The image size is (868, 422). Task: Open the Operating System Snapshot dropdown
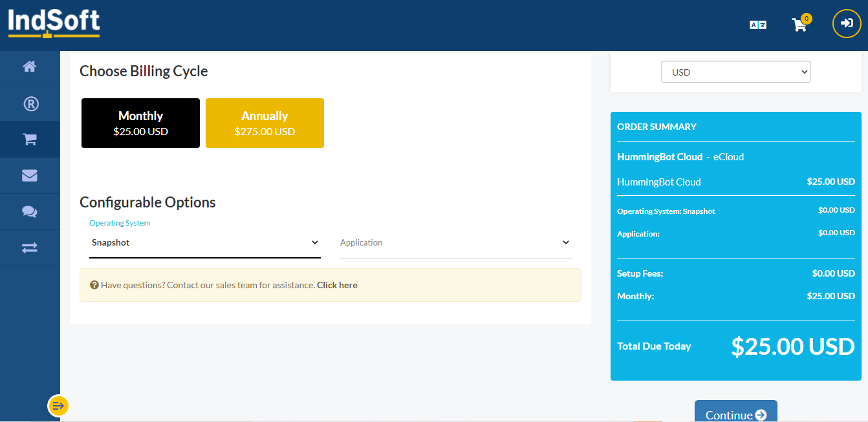click(205, 243)
